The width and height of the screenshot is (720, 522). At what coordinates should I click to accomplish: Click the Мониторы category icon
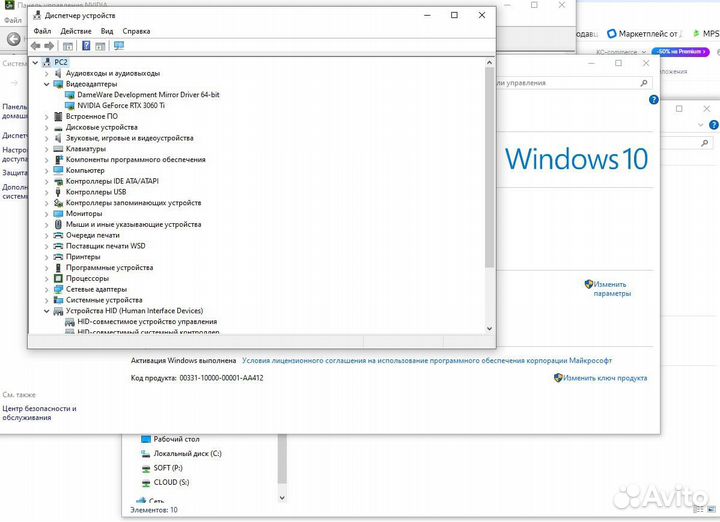(58, 213)
